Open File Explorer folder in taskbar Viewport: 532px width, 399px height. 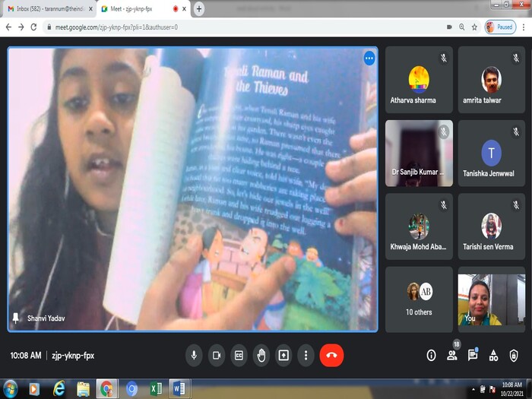point(83,389)
